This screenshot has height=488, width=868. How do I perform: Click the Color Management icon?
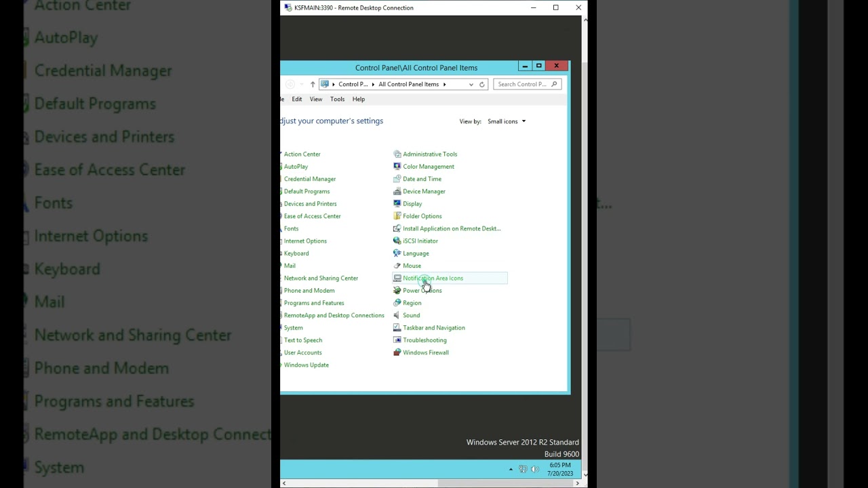(x=397, y=166)
